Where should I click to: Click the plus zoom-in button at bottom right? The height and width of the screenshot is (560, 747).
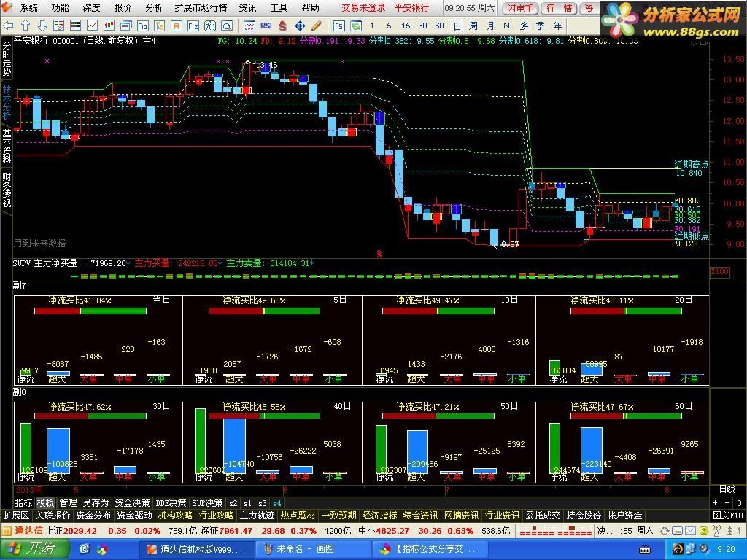tap(715, 503)
